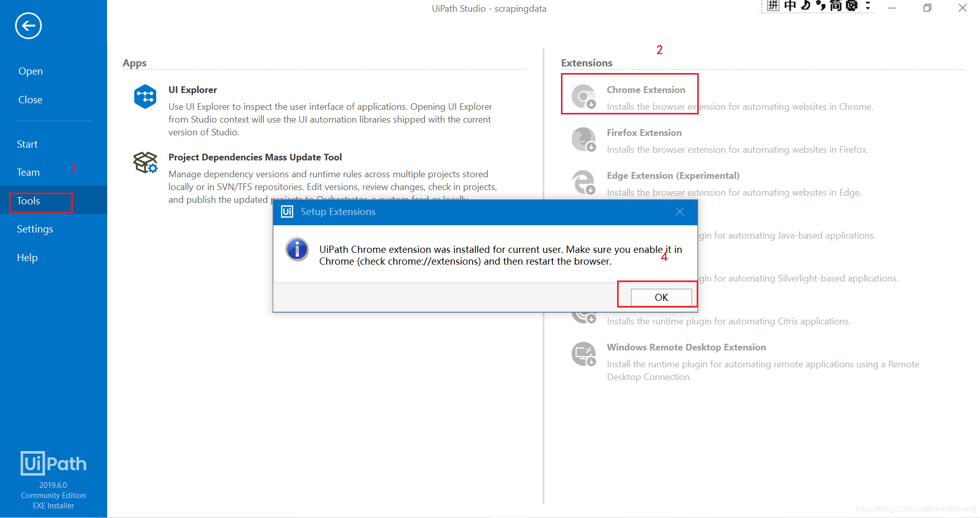Click the Chrome Extension icon
980x518 pixels.
584,97
